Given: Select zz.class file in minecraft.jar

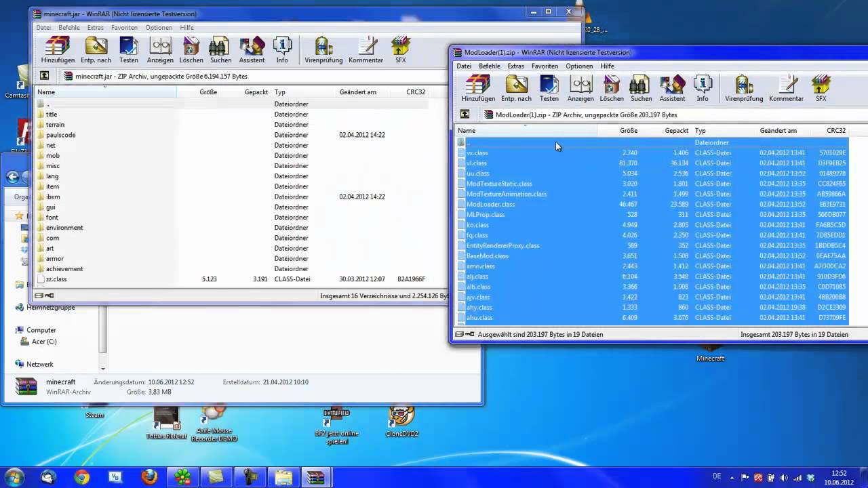Looking at the screenshot, I should [56, 279].
